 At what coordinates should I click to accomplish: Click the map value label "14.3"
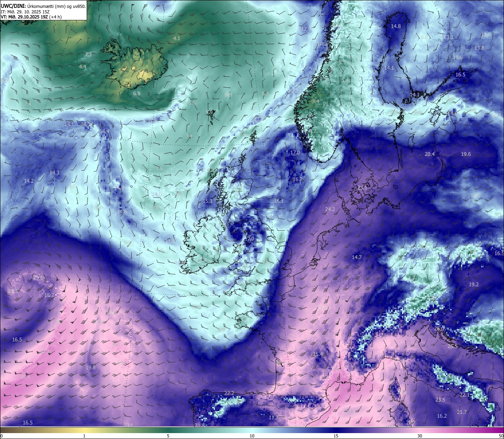click(54, 172)
